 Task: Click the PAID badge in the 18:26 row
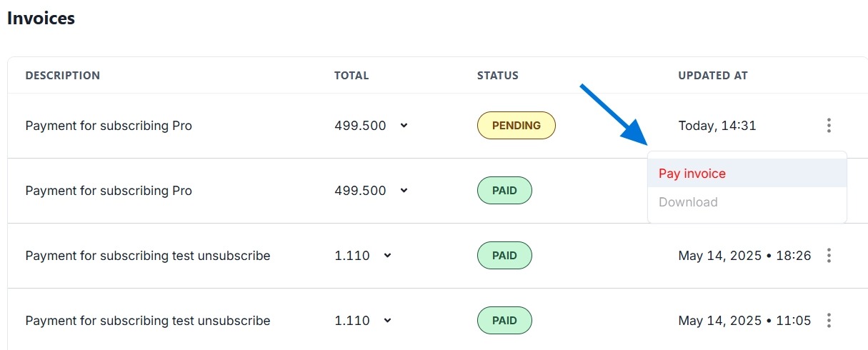point(504,256)
